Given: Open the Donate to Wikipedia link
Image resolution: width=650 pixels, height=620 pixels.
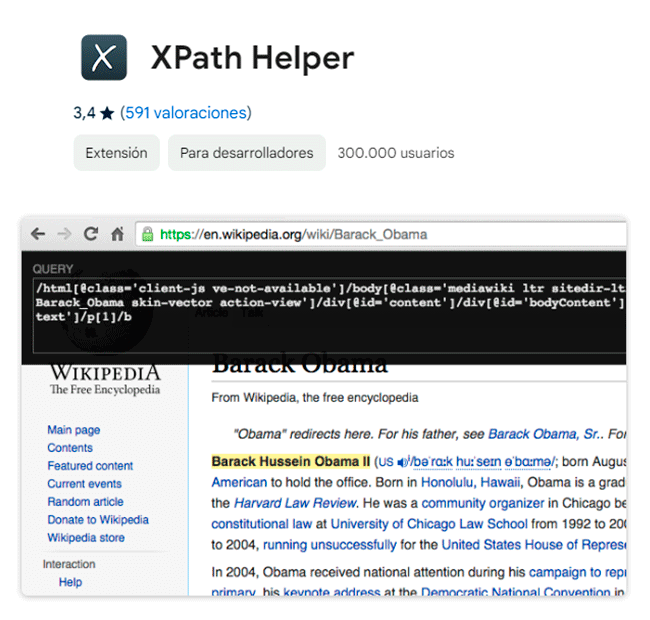Looking at the screenshot, I should tap(98, 520).
